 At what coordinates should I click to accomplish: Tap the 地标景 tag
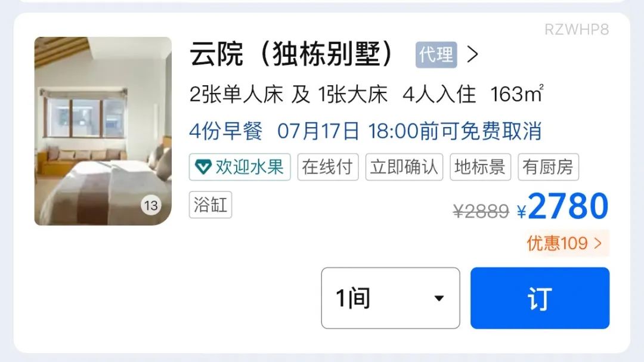480,167
